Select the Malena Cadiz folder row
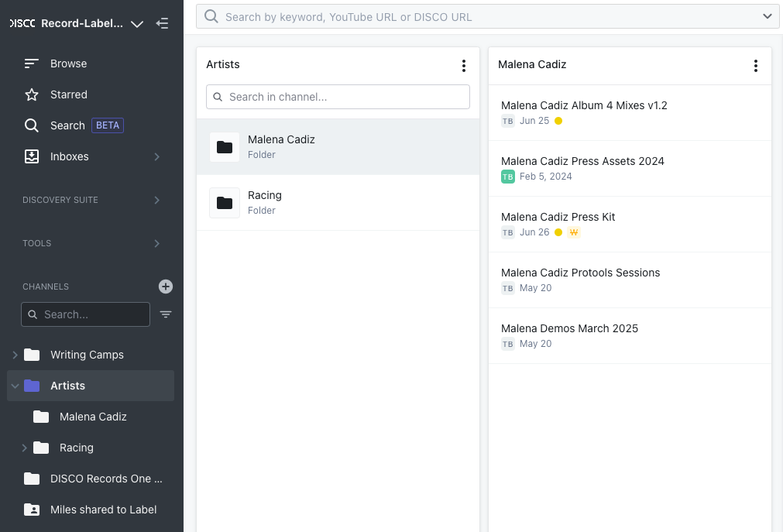 click(338, 147)
